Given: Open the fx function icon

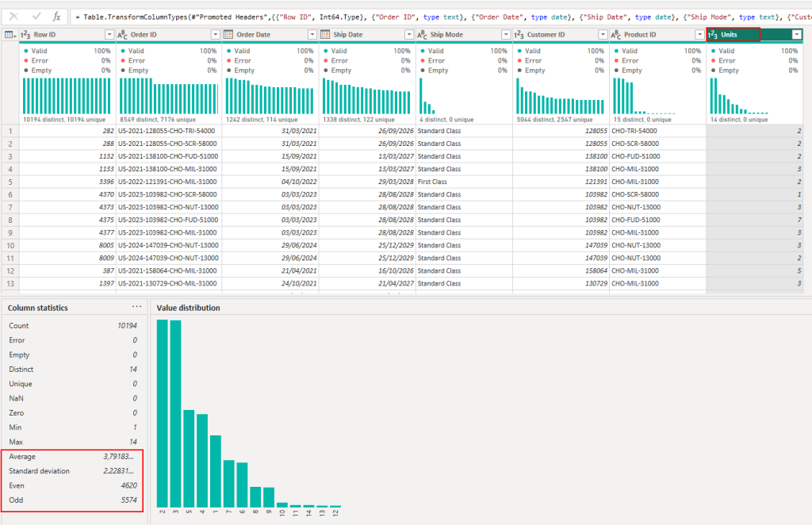Looking at the screenshot, I should click(x=56, y=17).
